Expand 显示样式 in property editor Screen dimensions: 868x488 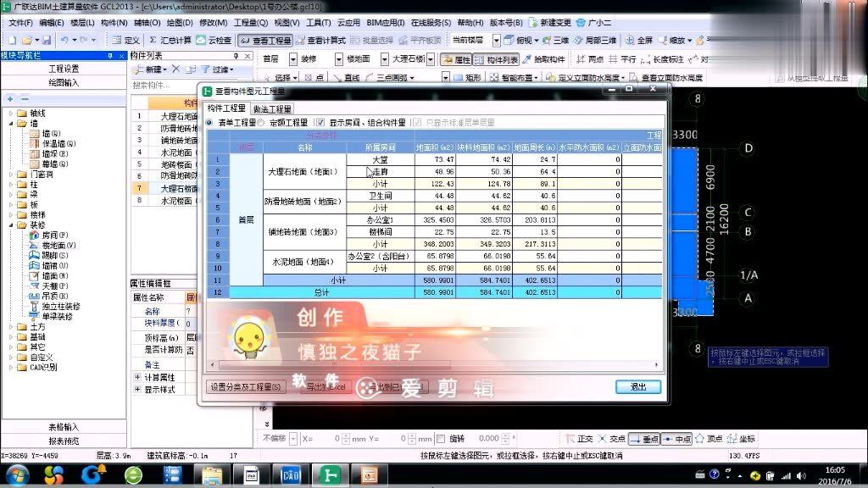[137, 390]
